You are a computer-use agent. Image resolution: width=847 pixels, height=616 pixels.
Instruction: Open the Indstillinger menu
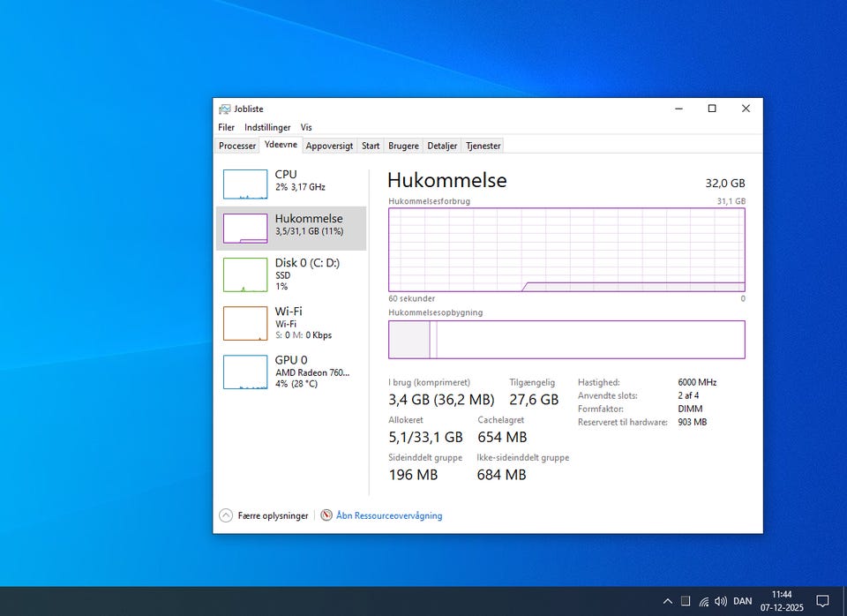coord(267,127)
